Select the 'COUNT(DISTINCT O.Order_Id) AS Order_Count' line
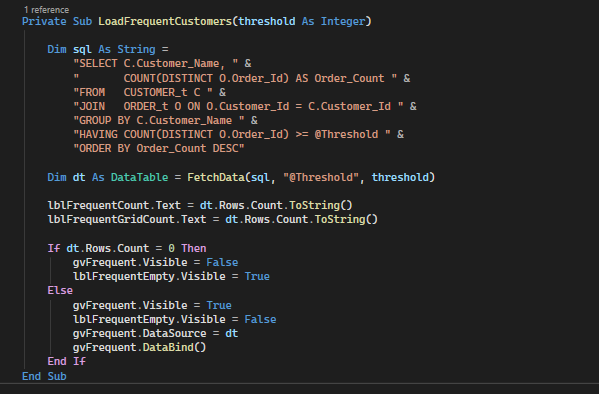The image size is (599, 394). pyautogui.click(x=241, y=78)
